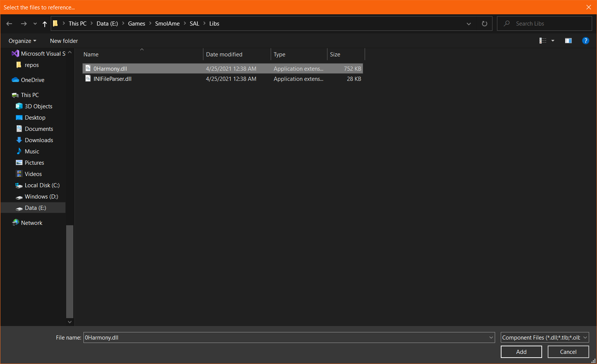Sort by Name column
The height and width of the screenshot is (364, 597).
coord(142,54)
